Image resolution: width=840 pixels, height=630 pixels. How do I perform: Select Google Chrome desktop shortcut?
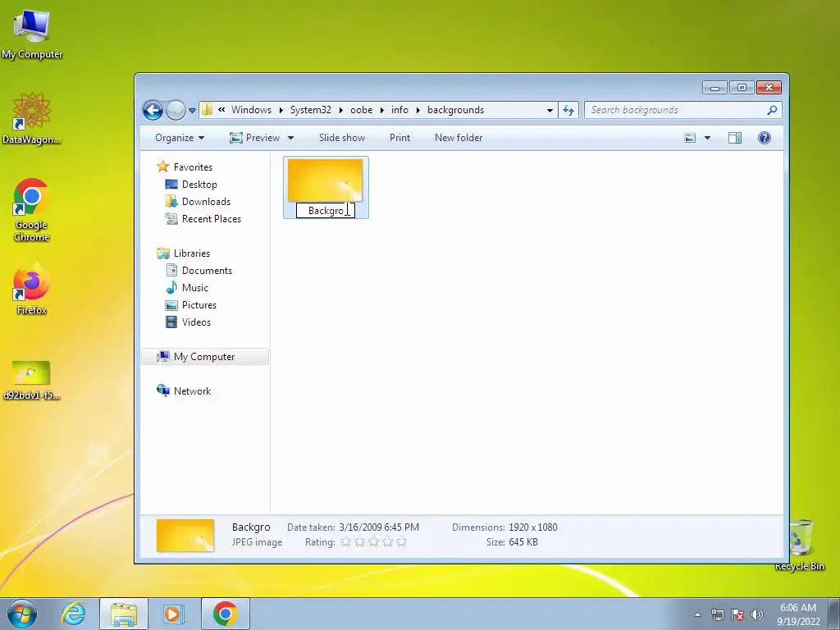[x=32, y=210]
